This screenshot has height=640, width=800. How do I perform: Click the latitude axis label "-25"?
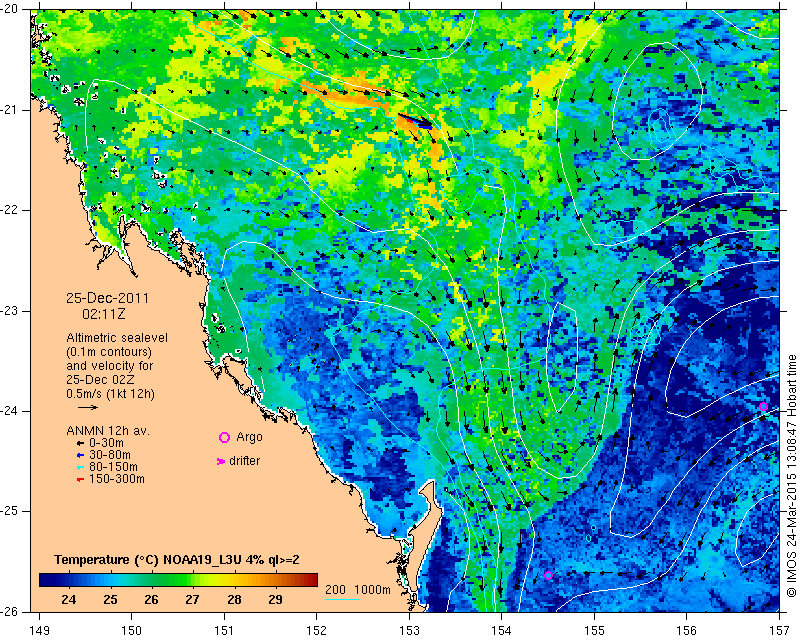click(x=10, y=511)
